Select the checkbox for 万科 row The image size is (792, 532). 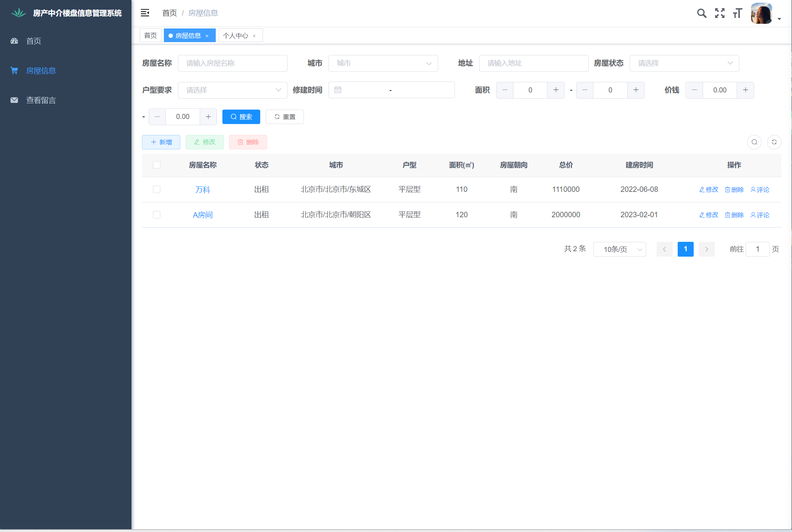pyautogui.click(x=156, y=190)
